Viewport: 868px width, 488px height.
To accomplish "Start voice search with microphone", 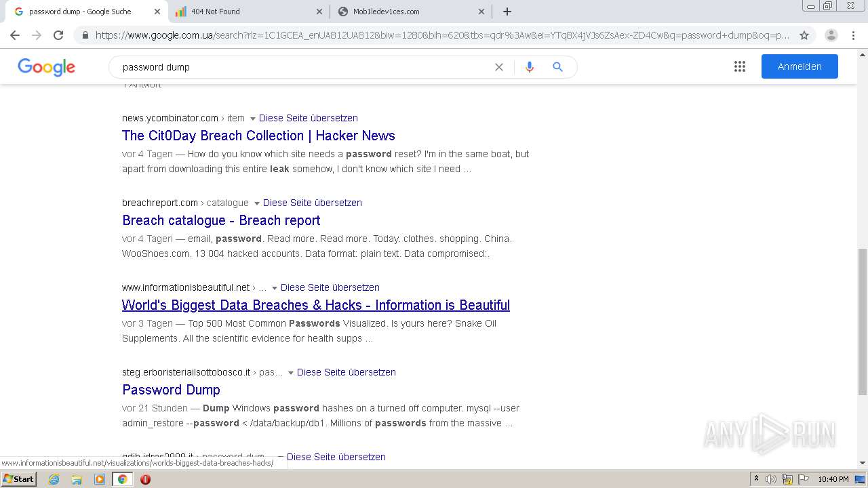I will pyautogui.click(x=530, y=67).
